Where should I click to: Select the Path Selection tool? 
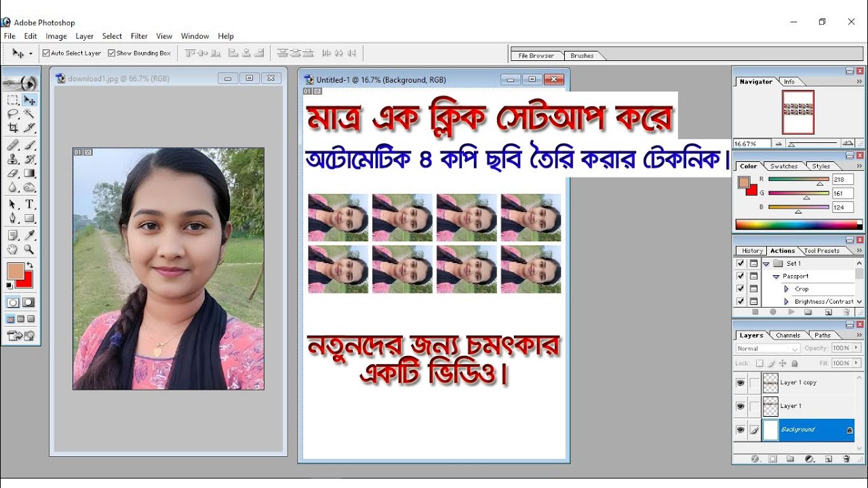(13, 204)
